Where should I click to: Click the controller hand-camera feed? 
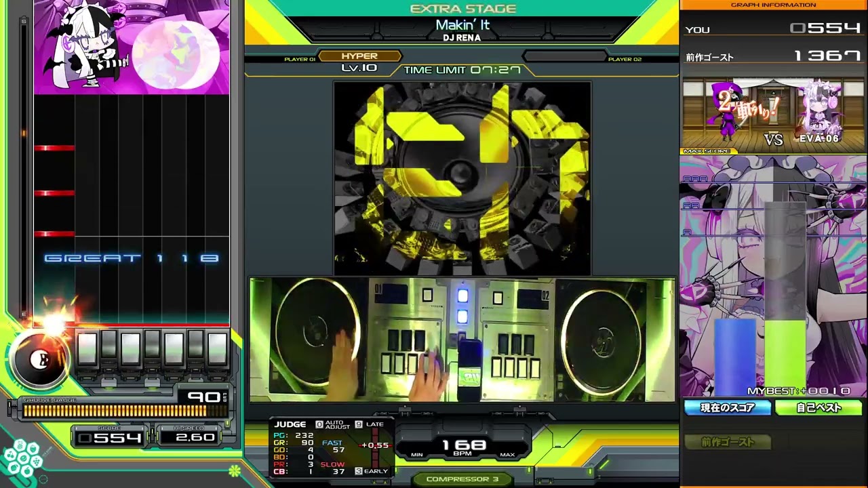click(x=462, y=340)
